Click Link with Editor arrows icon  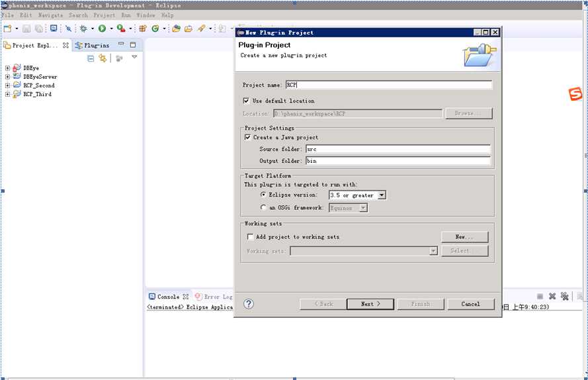[103, 58]
